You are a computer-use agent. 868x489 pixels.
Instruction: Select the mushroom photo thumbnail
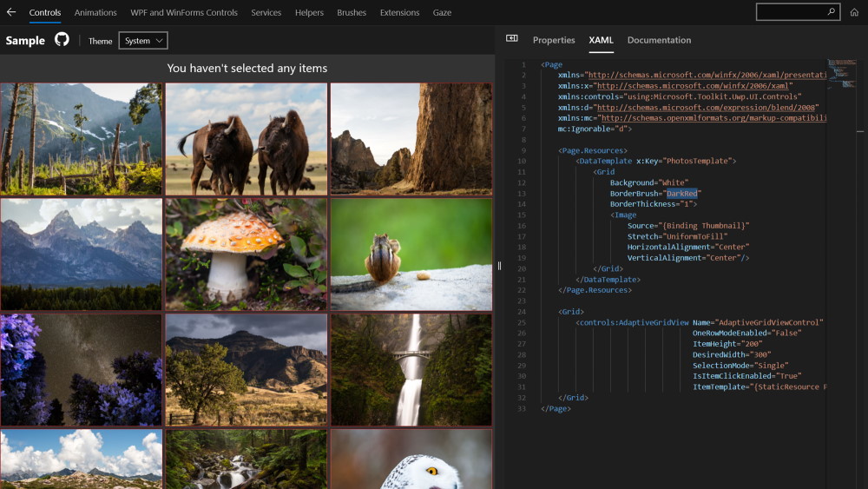(x=247, y=254)
